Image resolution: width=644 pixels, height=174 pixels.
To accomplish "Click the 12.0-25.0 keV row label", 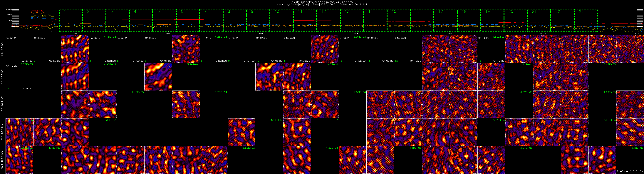I will coord(2,104).
